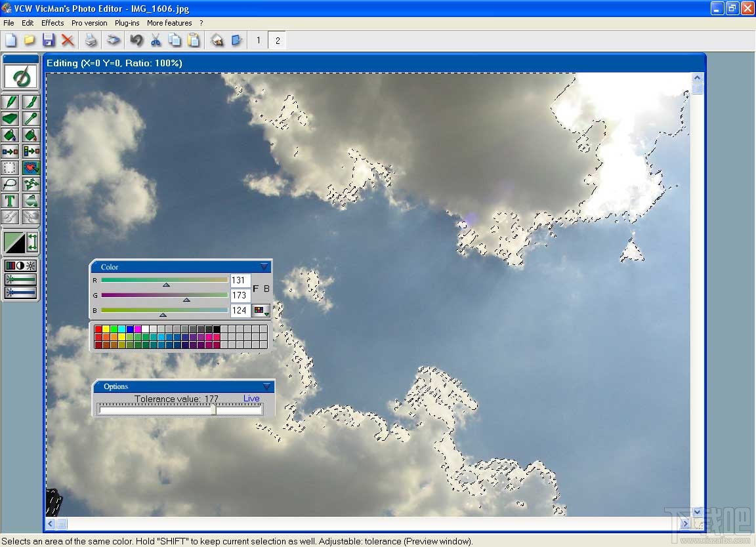The image size is (756, 547).
Task: Click the R value field showing 131
Action: (x=240, y=280)
